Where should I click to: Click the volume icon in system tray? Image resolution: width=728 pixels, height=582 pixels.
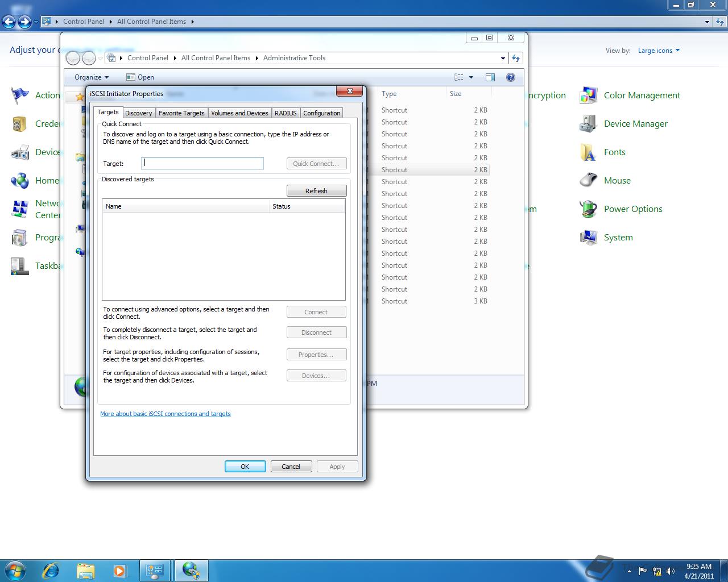(x=670, y=571)
